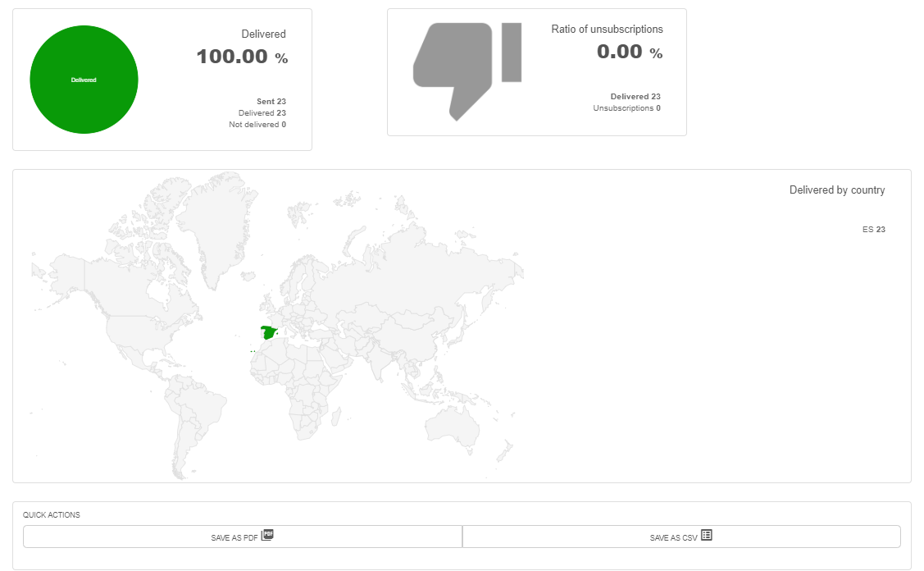Click the Delivered by country heading
Viewport: 924px width, 571px height.
click(x=836, y=190)
